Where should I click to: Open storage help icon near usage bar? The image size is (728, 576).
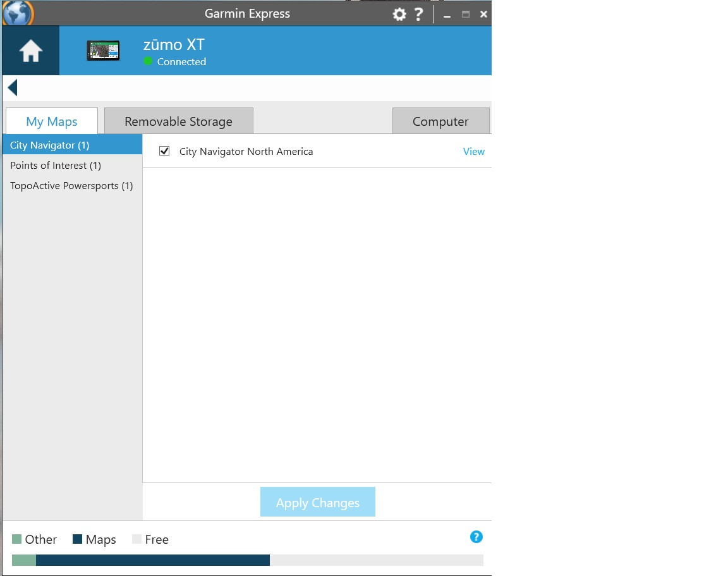tap(476, 537)
